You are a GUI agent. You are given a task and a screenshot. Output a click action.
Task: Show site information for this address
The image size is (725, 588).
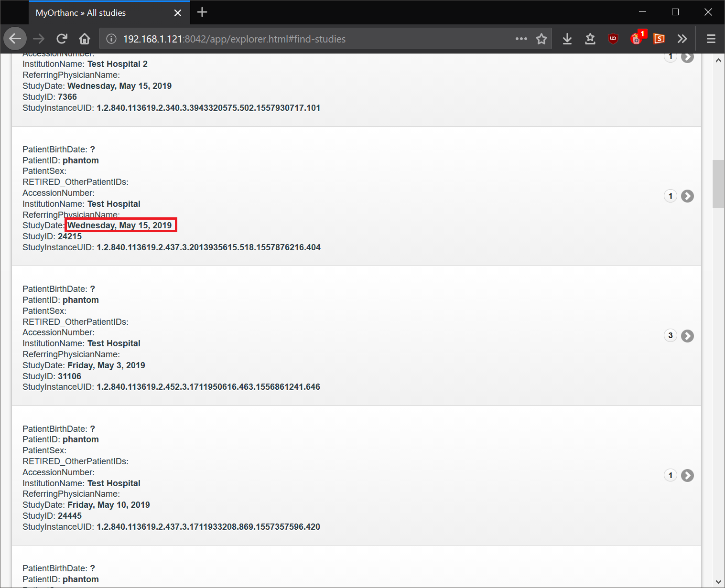point(111,39)
